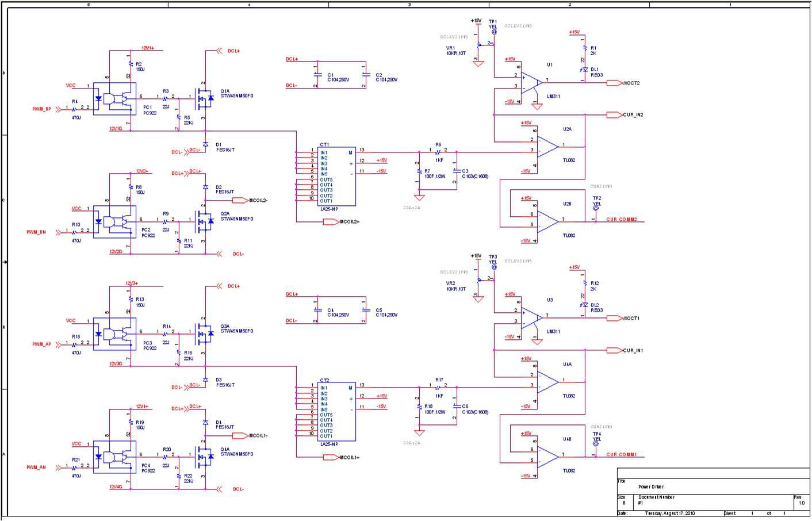
Task: Select the U1 LM311 comparator triangle
Action: 531,83
